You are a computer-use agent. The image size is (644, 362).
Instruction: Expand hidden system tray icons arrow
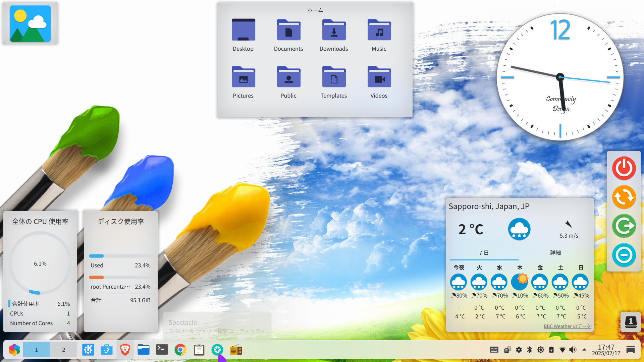[x=584, y=350]
